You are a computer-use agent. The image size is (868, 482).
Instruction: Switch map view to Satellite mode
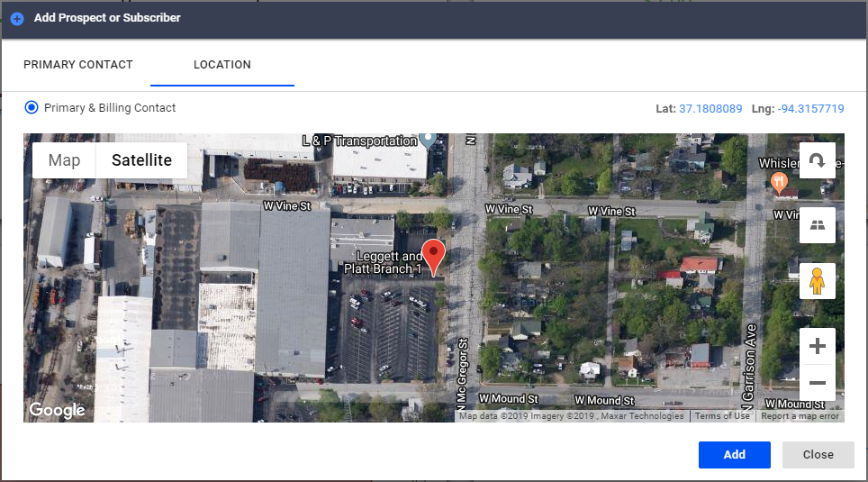point(141,160)
